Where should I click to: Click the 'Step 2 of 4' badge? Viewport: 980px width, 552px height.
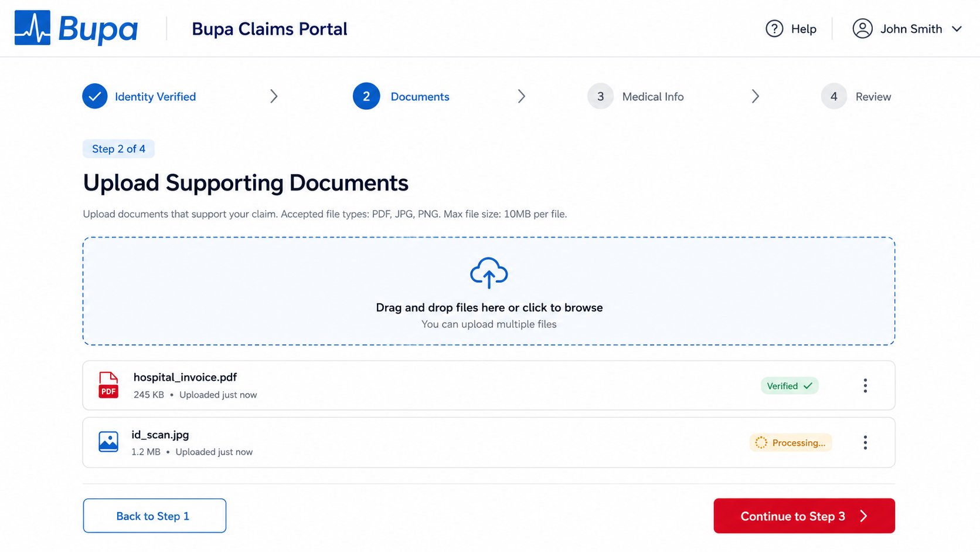point(118,148)
